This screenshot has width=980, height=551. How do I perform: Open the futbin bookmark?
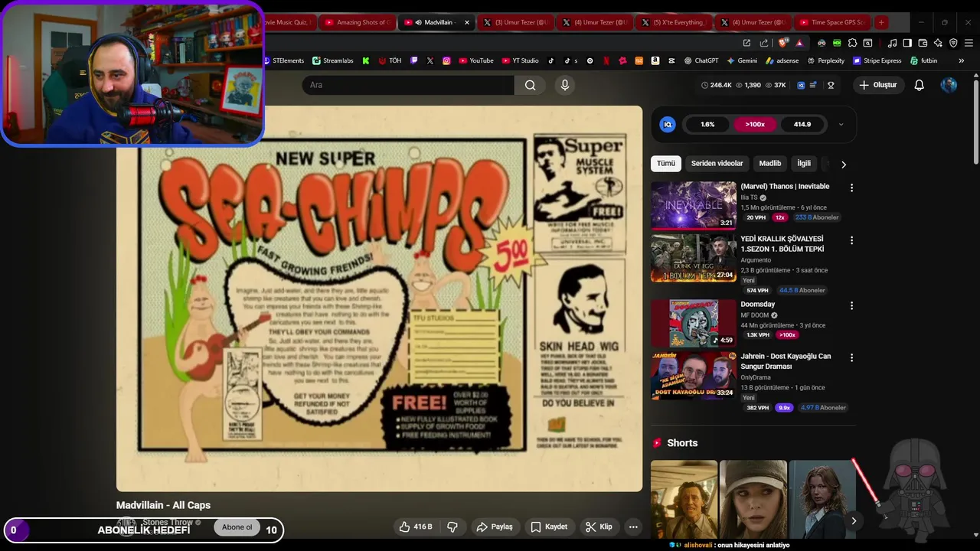924,60
